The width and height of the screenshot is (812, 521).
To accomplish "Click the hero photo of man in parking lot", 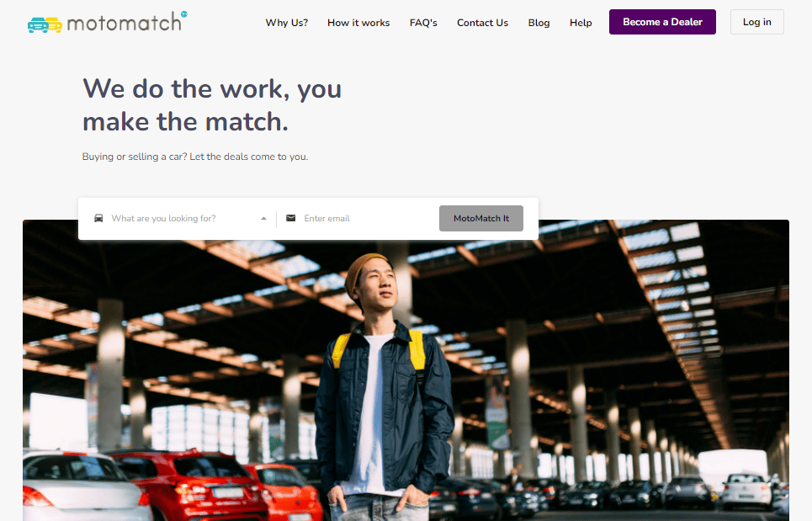I will pyautogui.click(x=406, y=370).
